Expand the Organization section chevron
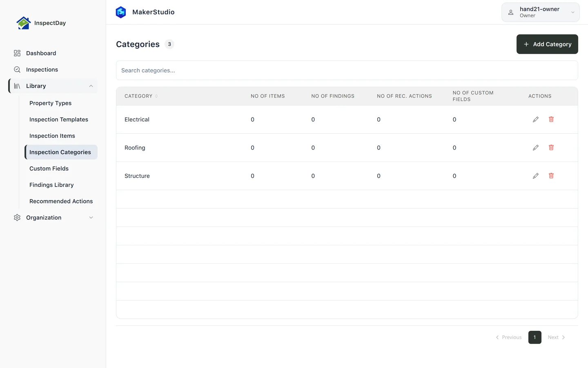The image size is (588, 368). (91, 218)
